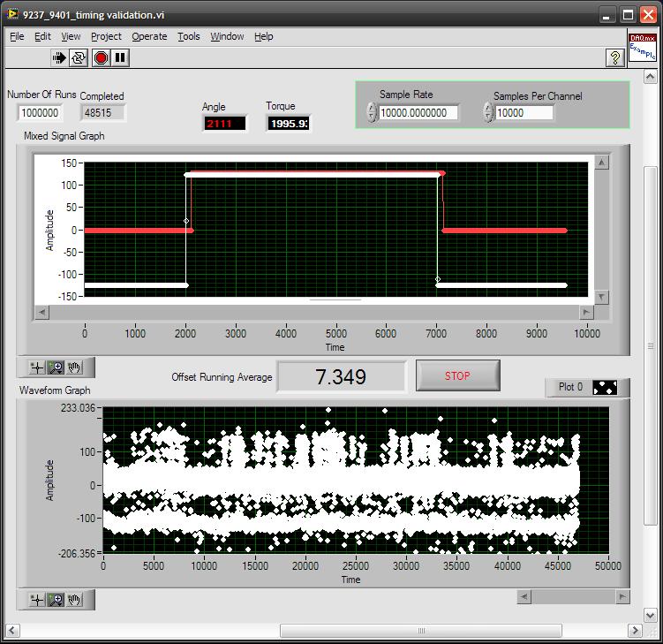Click the Waveform Graph scrollbar right arrow

coord(622,597)
